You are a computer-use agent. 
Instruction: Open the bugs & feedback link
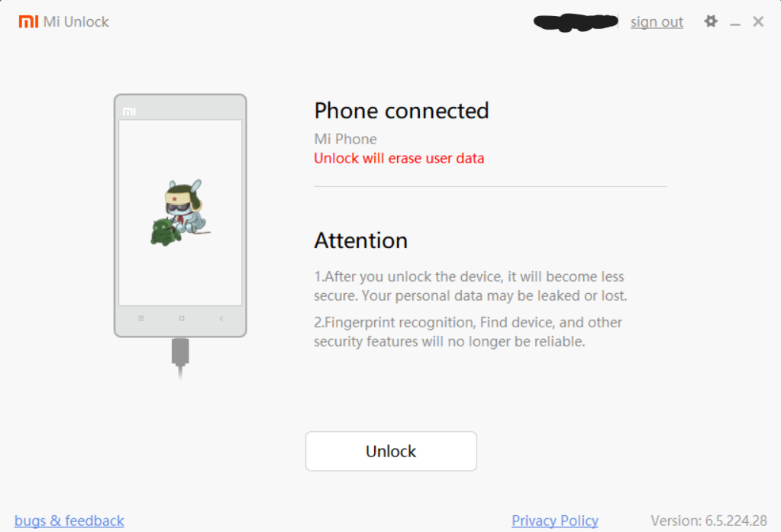tap(69, 521)
